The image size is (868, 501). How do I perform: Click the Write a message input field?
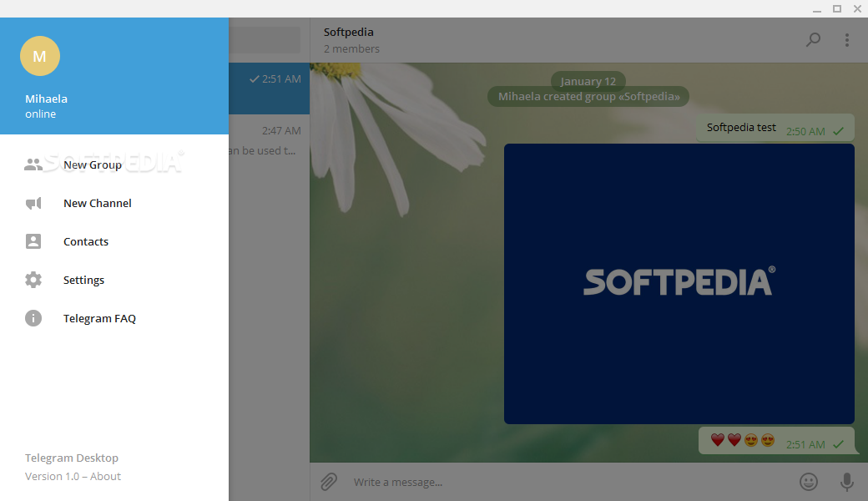[570, 482]
